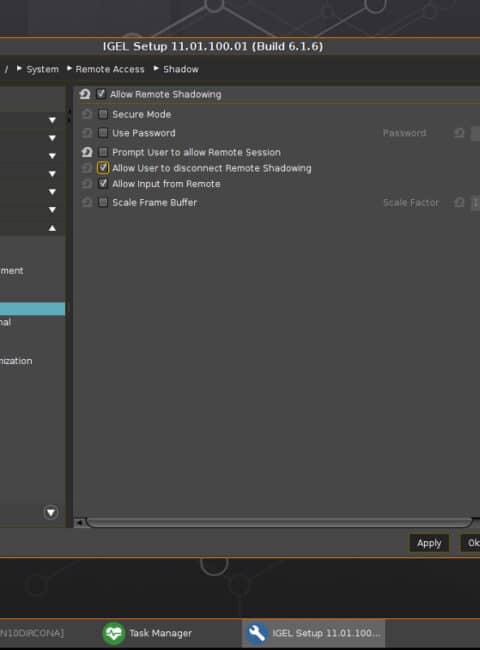Click the Apply button
The height and width of the screenshot is (650, 480).
[429, 543]
